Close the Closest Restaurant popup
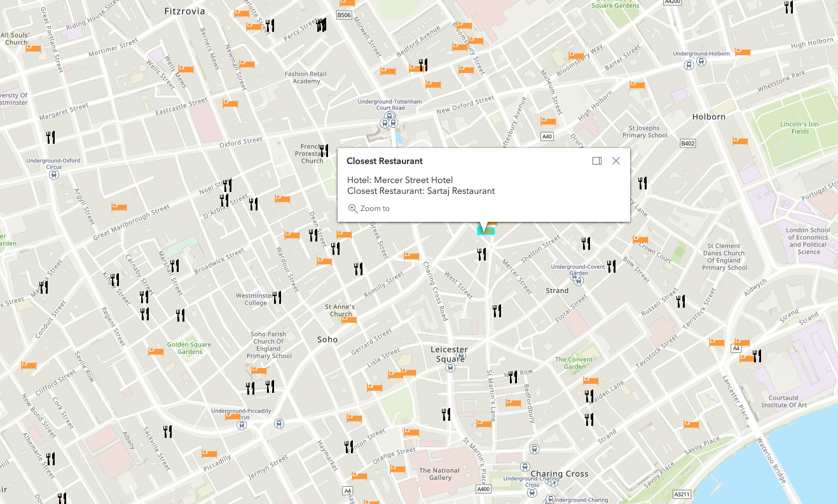 pos(615,161)
